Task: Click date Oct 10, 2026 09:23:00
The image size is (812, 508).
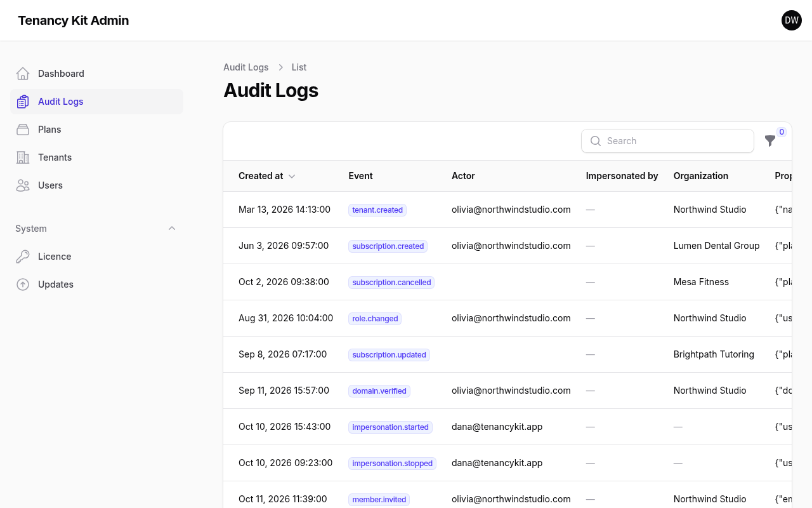Action: pos(285,463)
